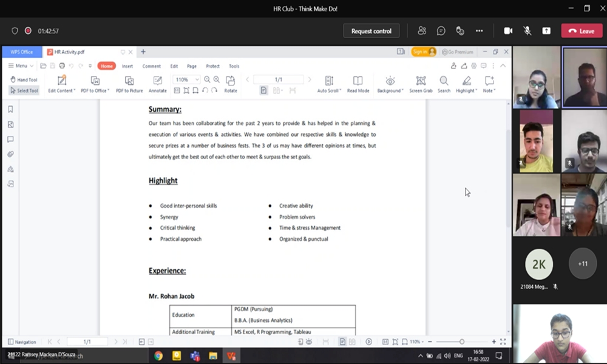Open Note dropdown
This screenshot has height=364, width=607.
489,84
